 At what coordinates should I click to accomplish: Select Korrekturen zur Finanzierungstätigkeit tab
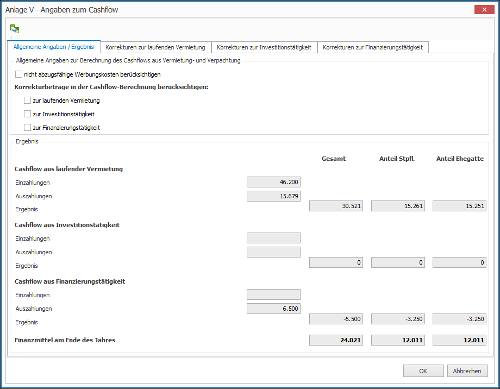pos(373,47)
